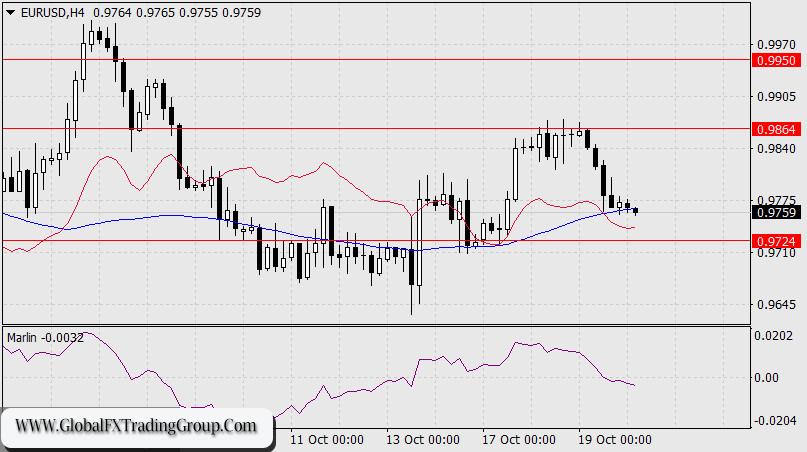The width and height of the screenshot is (807, 452).
Task: Click the 0.9645 price axis value
Action: [x=776, y=305]
